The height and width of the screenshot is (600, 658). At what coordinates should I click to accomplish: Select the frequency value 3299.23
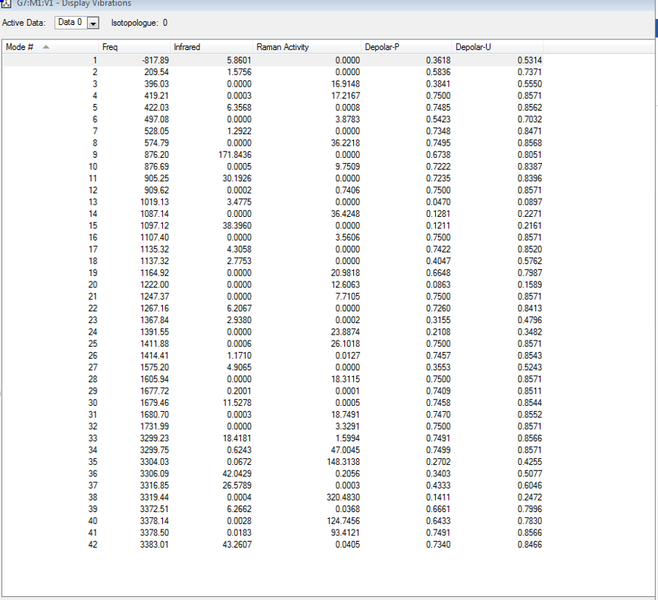click(x=154, y=438)
